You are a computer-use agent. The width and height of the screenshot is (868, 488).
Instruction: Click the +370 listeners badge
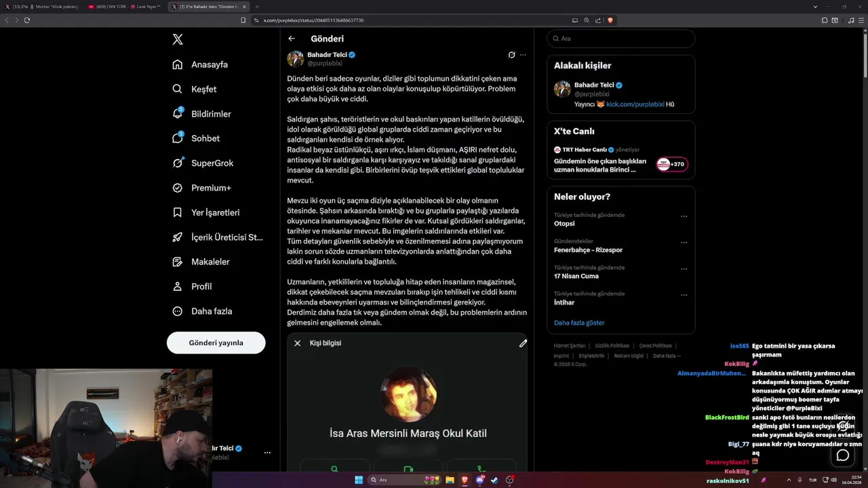[x=672, y=164]
